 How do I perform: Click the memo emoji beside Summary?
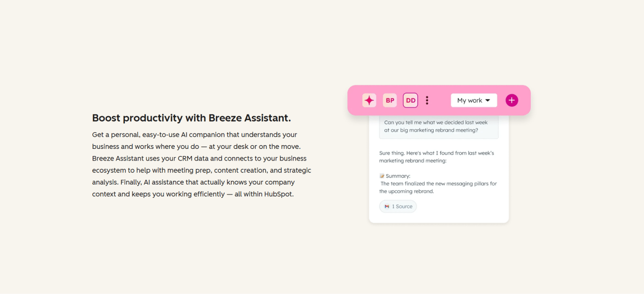point(382,175)
